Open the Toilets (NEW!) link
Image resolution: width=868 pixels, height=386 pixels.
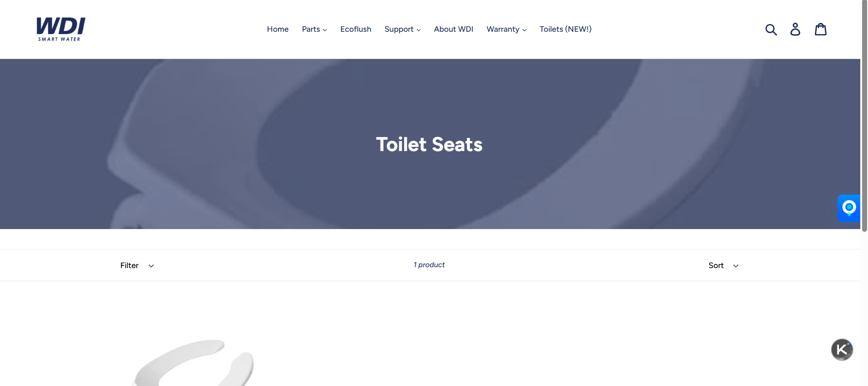(x=566, y=29)
